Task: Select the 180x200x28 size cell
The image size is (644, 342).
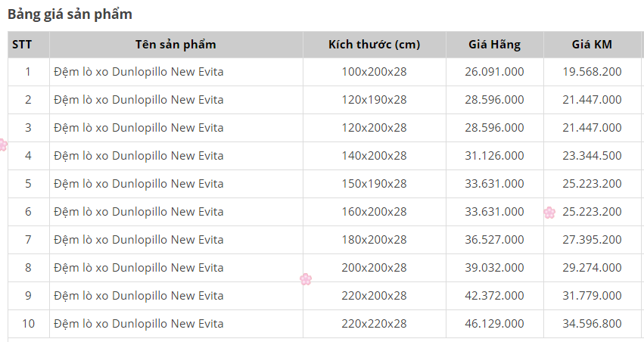Action: (374, 240)
